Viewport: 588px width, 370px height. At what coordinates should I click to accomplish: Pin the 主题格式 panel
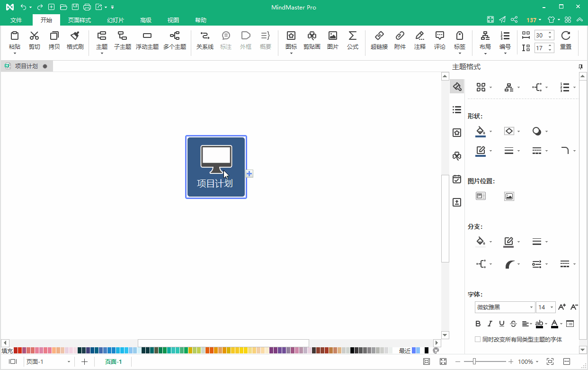581,67
